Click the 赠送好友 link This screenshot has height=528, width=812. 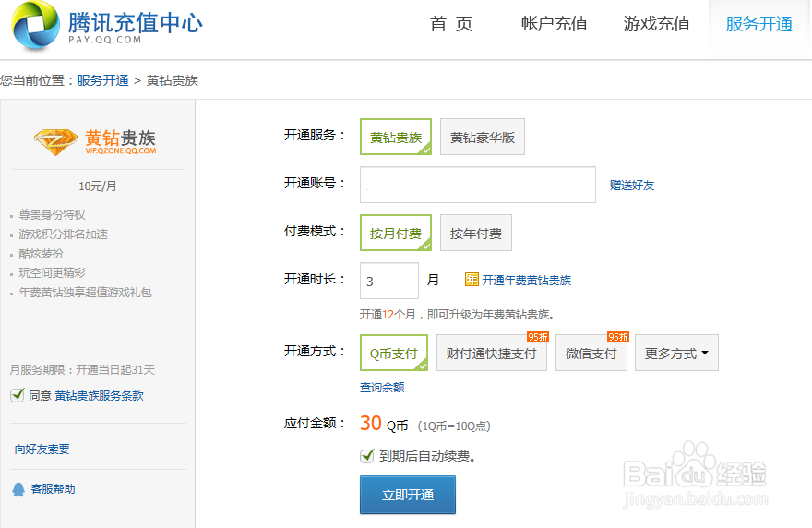point(632,185)
